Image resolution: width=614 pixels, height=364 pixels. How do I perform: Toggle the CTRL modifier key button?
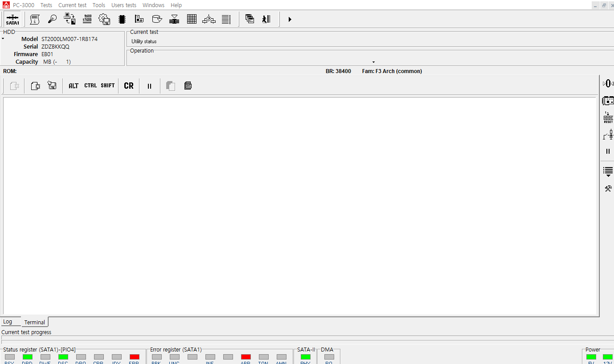tap(90, 86)
